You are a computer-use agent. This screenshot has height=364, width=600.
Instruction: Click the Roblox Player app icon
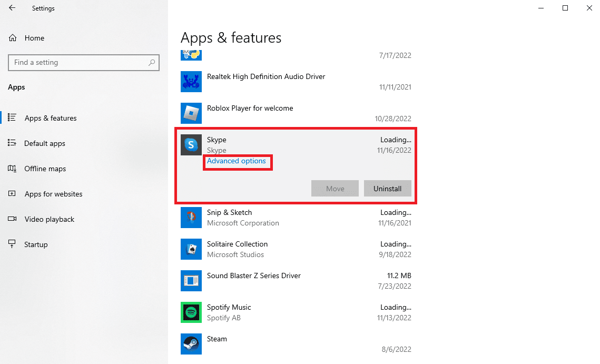[x=191, y=113]
